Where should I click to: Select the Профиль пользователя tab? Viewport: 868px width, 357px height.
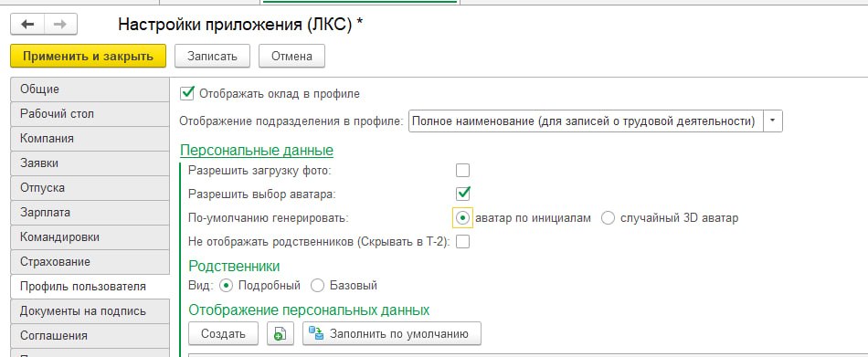(x=90, y=286)
